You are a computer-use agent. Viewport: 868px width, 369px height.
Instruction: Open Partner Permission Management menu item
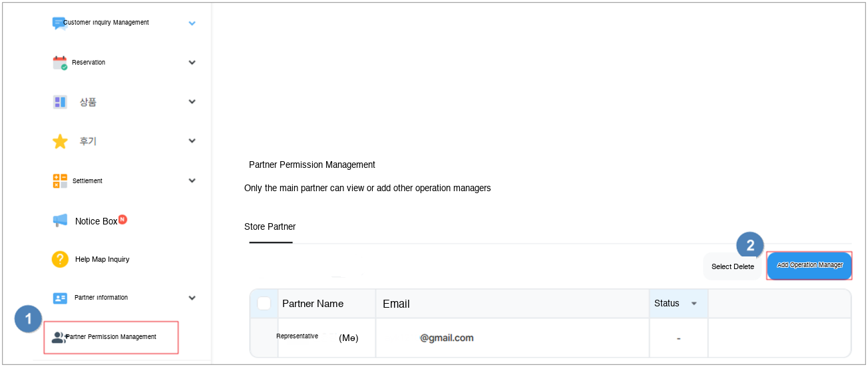pyautogui.click(x=110, y=337)
